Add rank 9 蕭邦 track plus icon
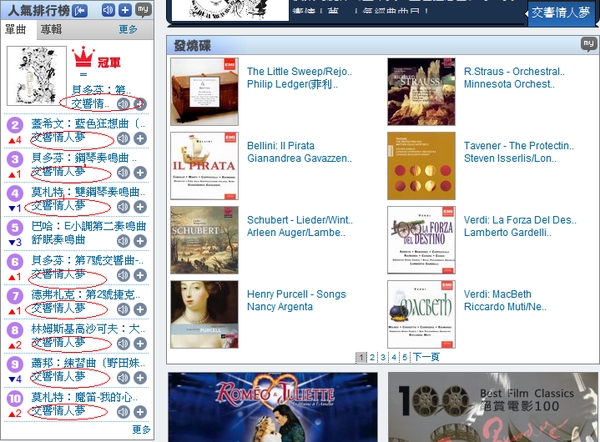 point(140,378)
